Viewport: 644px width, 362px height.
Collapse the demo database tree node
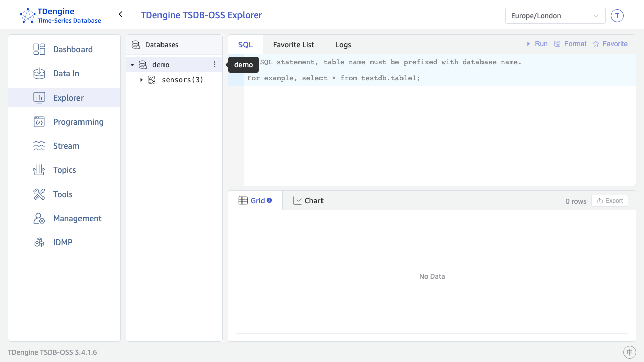(x=132, y=65)
